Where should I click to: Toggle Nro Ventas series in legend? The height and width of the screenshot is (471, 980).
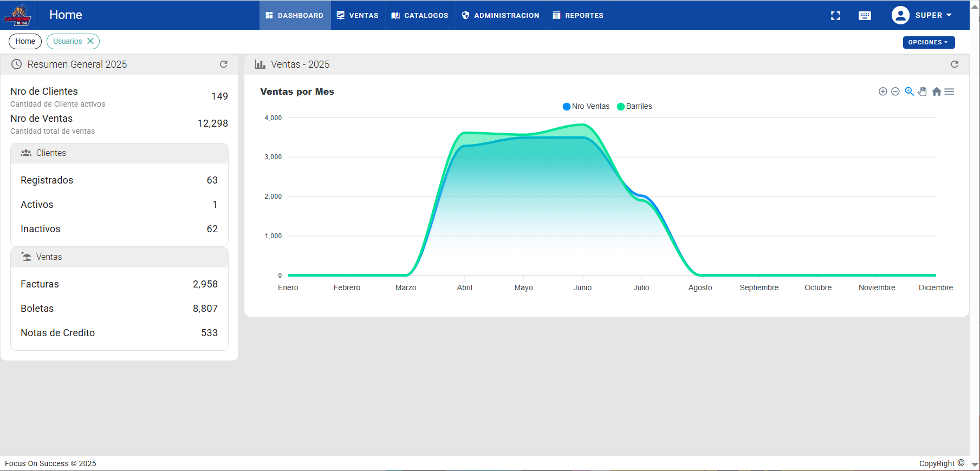pos(586,107)
